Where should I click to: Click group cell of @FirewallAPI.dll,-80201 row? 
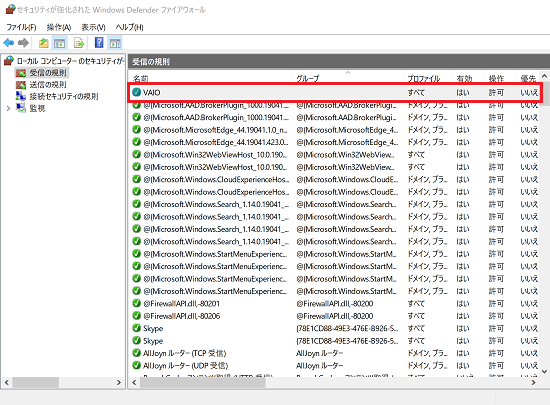click(x=335, y=304)
